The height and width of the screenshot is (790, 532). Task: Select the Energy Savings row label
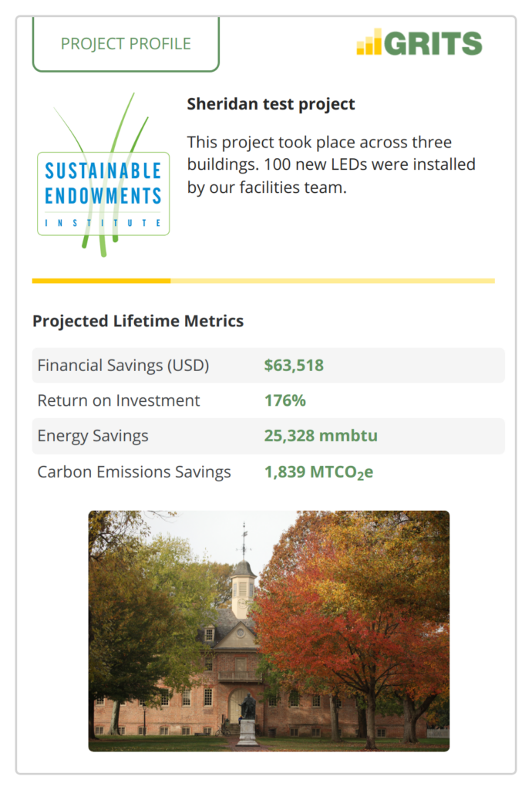tap(93, 437)
